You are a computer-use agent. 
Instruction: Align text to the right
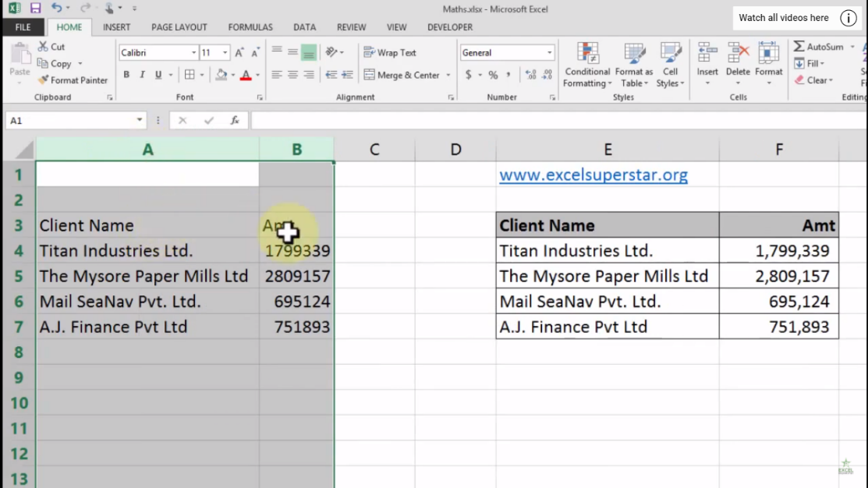click(x=308, y=75)
